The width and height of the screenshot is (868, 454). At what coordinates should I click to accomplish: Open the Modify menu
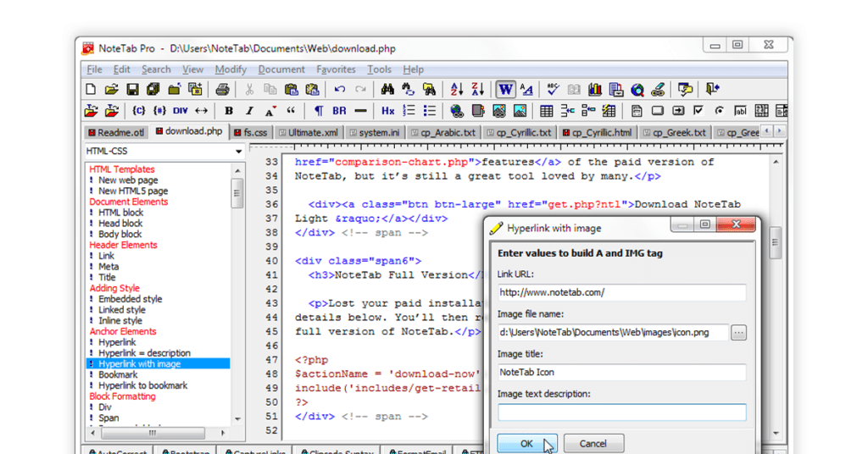pos(231,69)
